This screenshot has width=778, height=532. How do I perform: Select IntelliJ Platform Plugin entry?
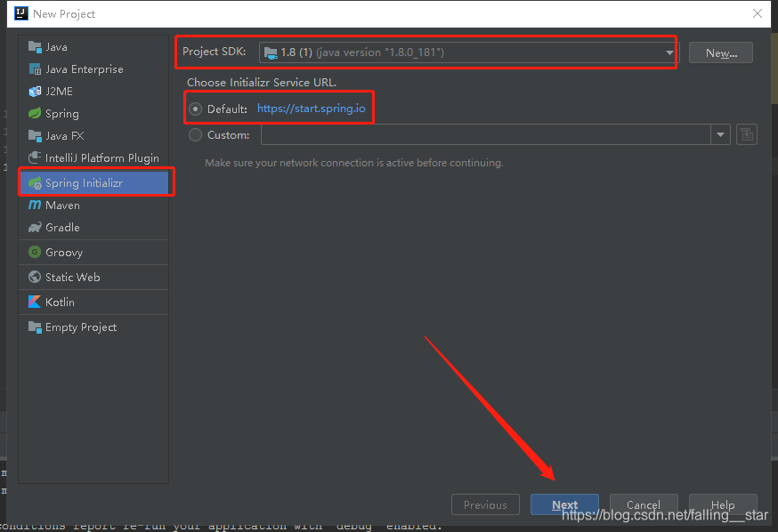pyautogui.click(x=93, y=157)
